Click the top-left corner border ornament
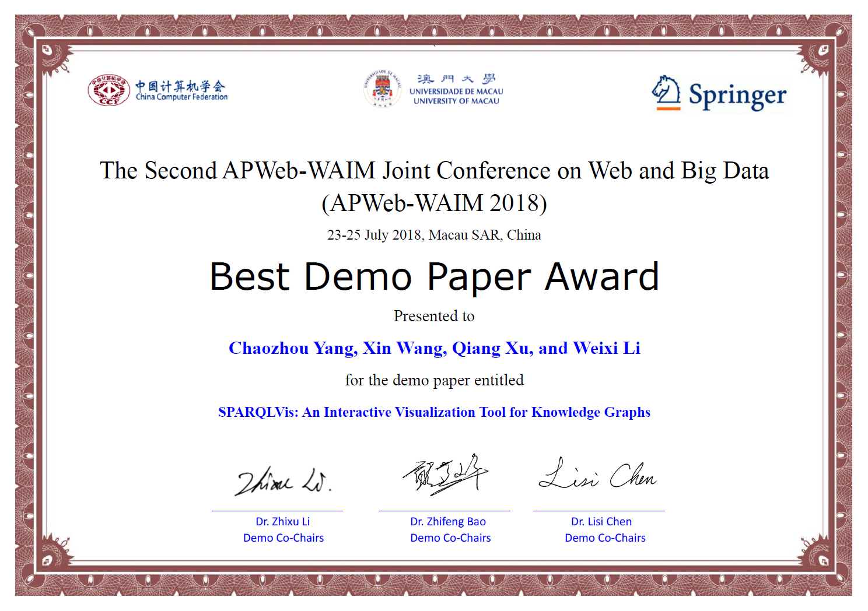The image size is (868, 611). pos(50,53)
